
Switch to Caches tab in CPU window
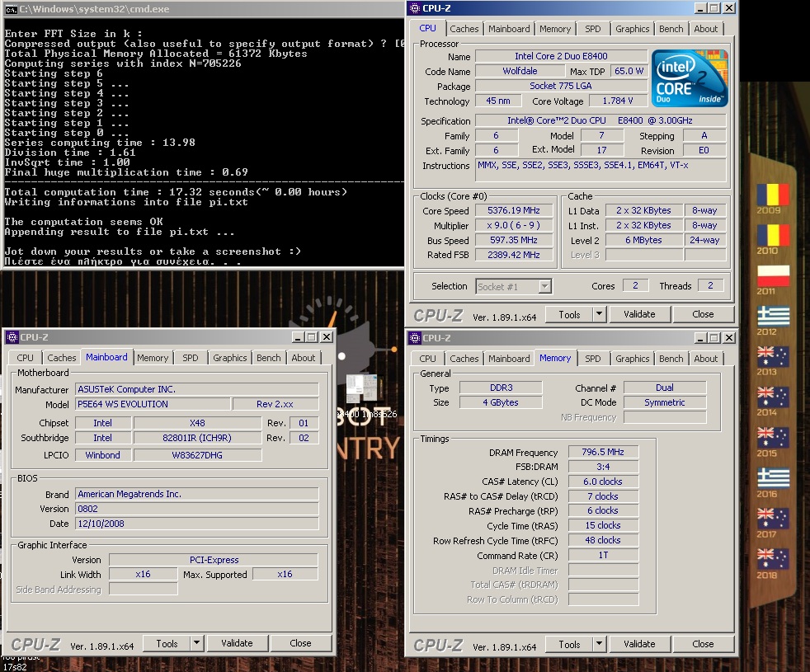(x=464, y=29)
